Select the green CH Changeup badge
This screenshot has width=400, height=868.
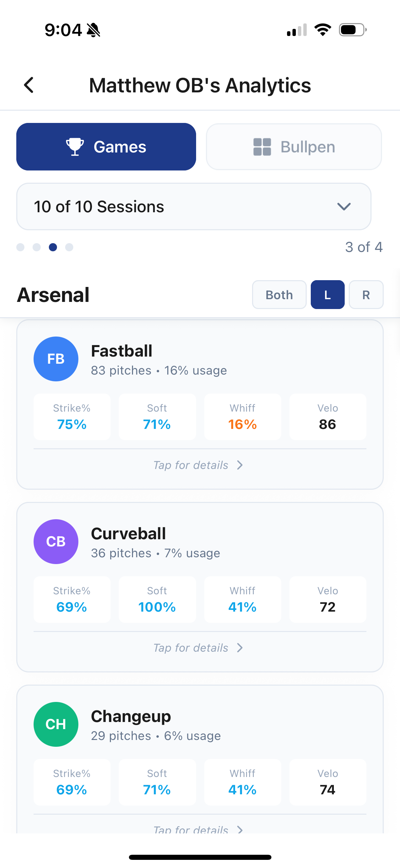56,724
